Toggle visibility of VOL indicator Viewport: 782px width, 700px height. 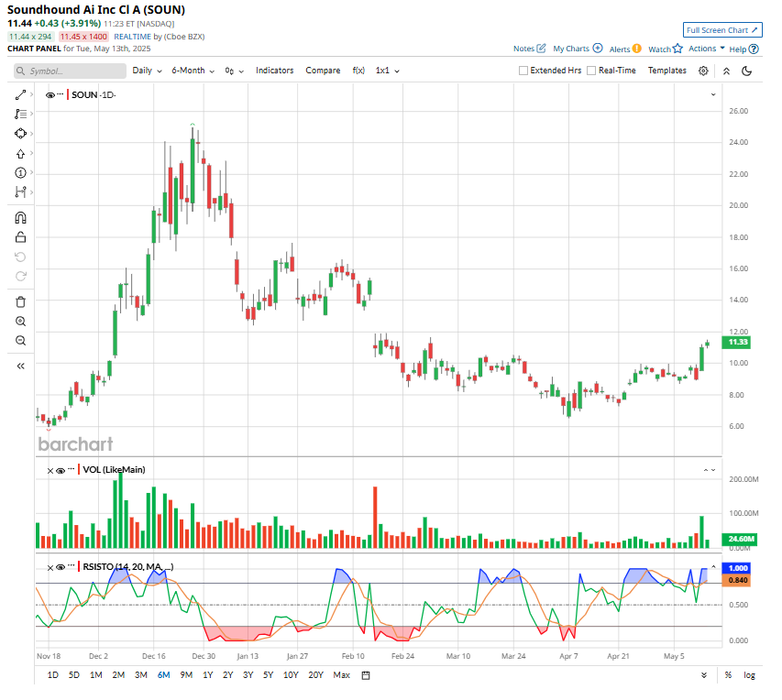[61, 470]
